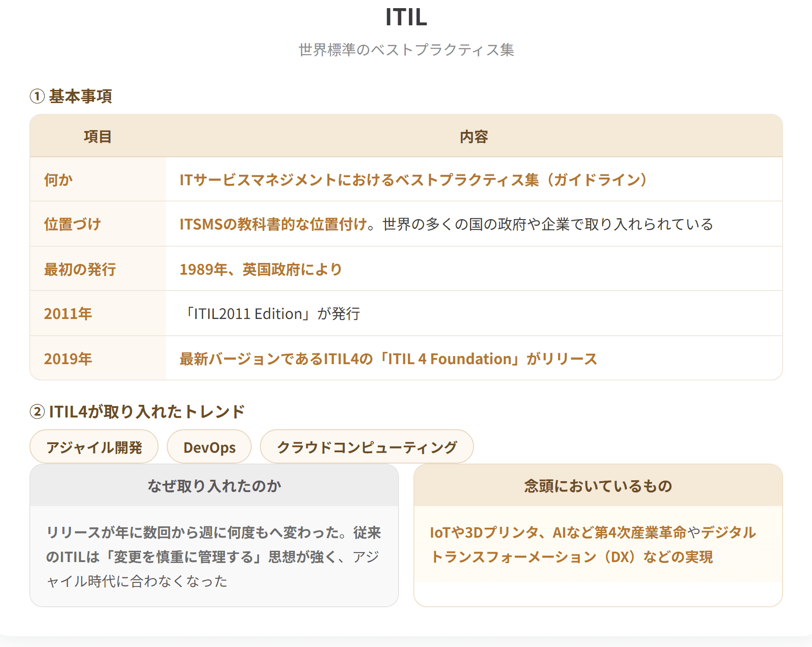This screenshot has width=812, height=647.
Task: Click the DevOps pill tag
Action: [209, 447]
